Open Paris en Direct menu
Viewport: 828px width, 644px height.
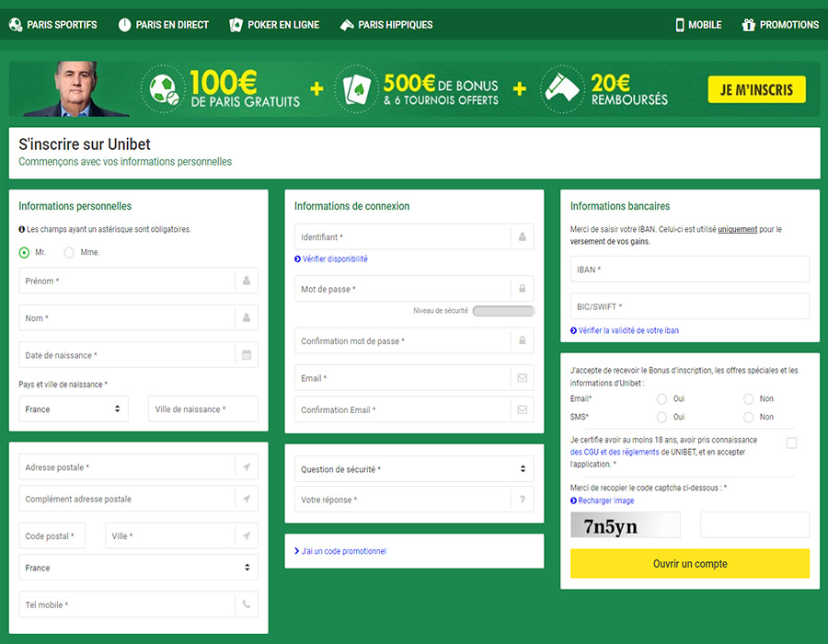coord(164,25)
